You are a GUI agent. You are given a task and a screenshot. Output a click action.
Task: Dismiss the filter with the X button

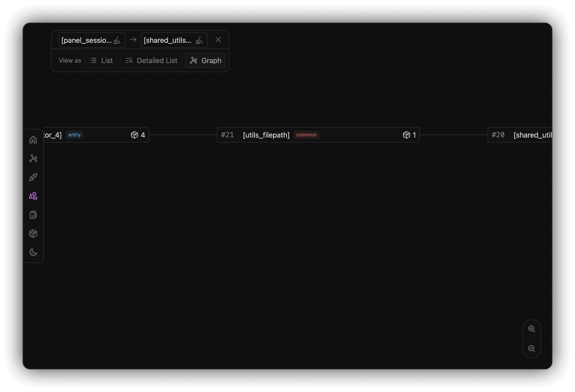tap(218, 39)
